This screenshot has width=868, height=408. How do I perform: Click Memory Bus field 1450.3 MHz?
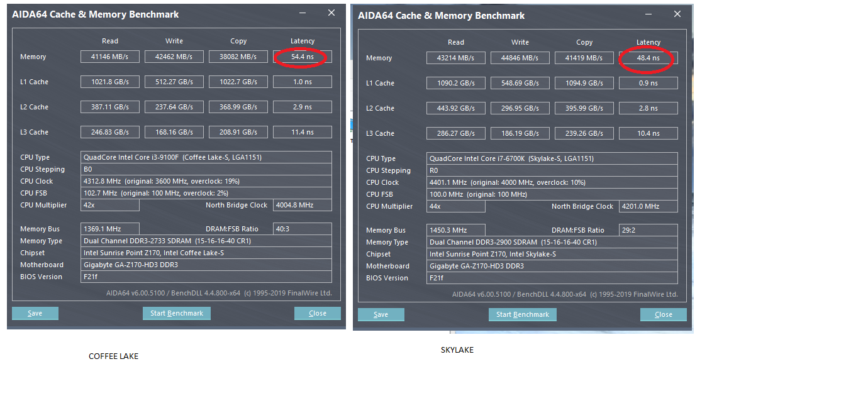point(456,230)
